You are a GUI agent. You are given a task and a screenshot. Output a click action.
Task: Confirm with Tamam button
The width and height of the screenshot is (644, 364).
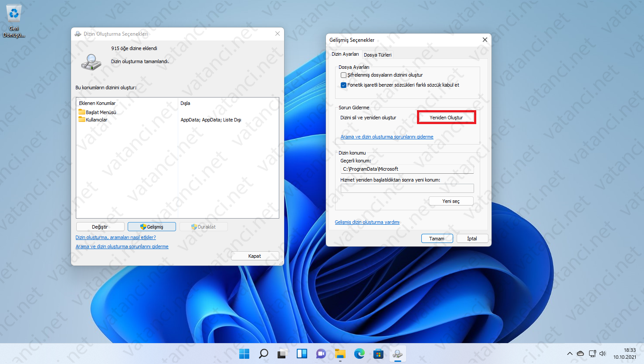[437, 239]
